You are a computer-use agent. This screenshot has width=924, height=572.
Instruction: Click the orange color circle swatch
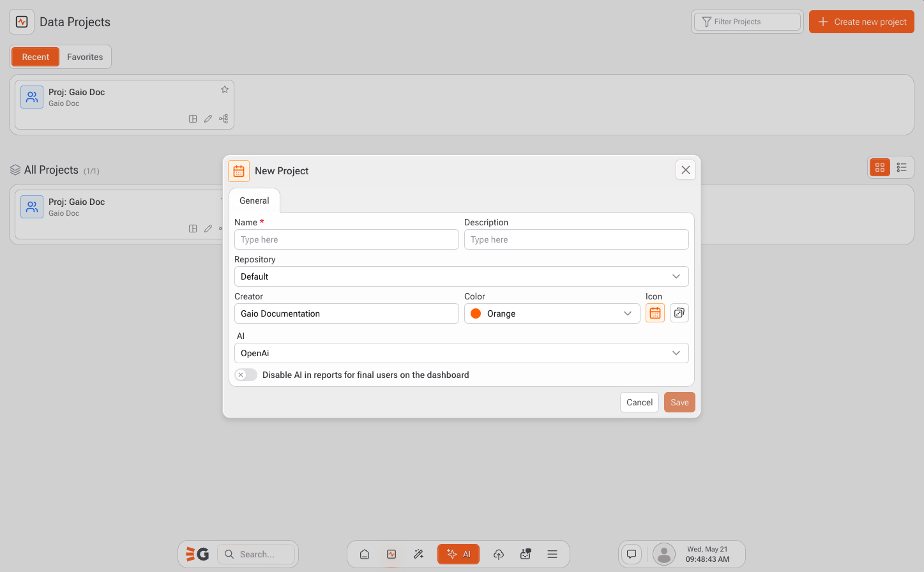[476, 313]
